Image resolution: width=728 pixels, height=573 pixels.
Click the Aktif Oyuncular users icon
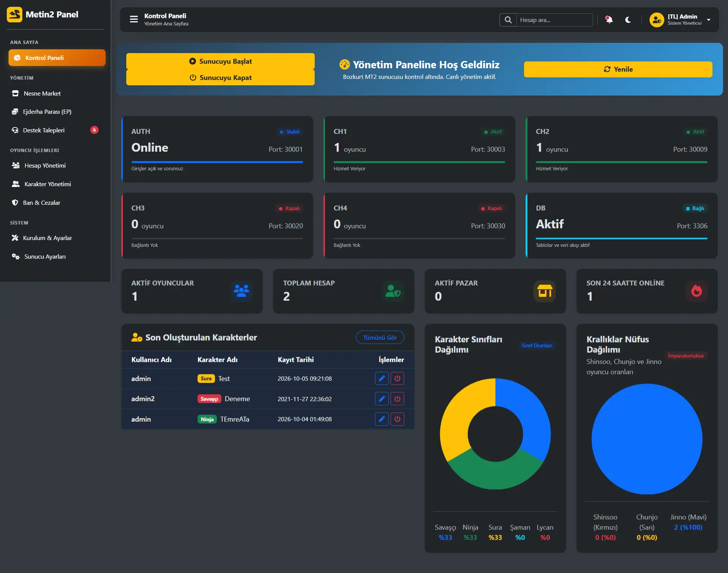tap(241, 291)
